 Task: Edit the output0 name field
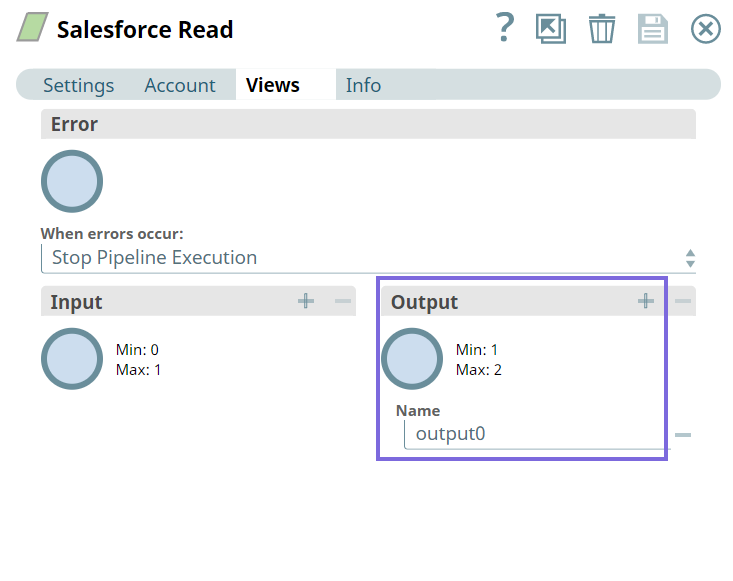click(x=537, y=434)
